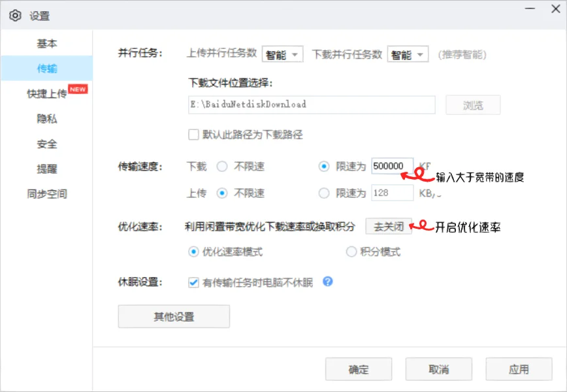Image resolution: width=567 pixels, height=392 pixels.
Task: Click the NEW badge on 快捷上传
Action: click(78, 89)
